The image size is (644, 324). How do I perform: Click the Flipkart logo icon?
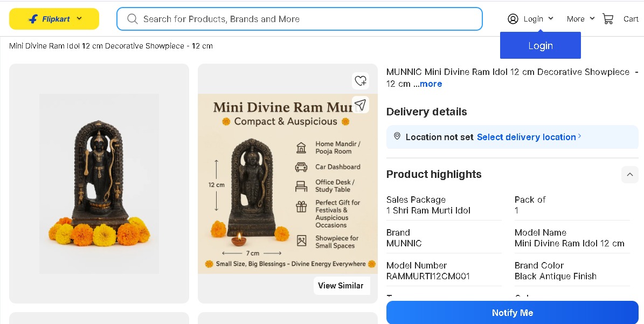pos(33,19)
